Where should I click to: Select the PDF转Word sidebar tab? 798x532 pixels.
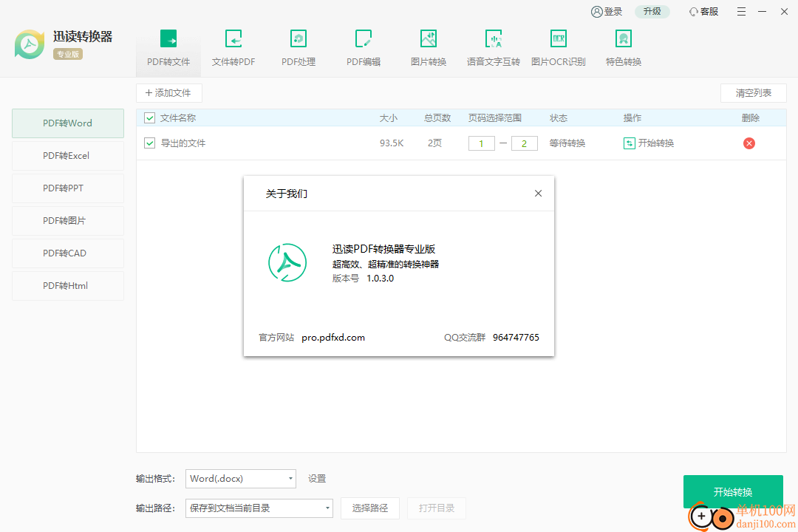tap(68, 123)
